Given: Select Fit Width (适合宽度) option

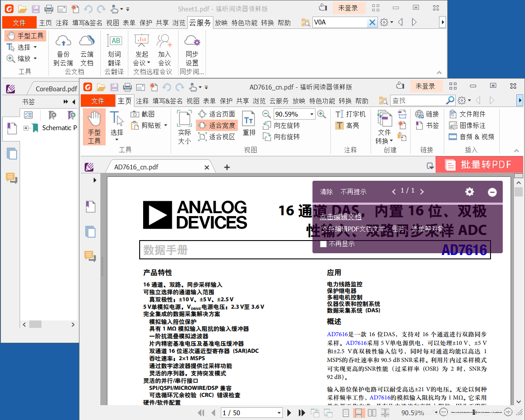Looking at the screenshot, I should (217, 125).
